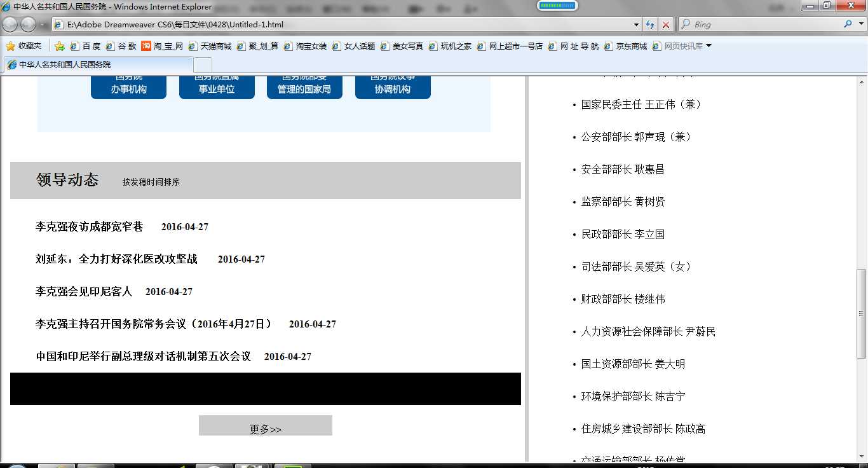Click the red Stop loading icon
The width and height of the screenshot is (868, 468).
665,25
